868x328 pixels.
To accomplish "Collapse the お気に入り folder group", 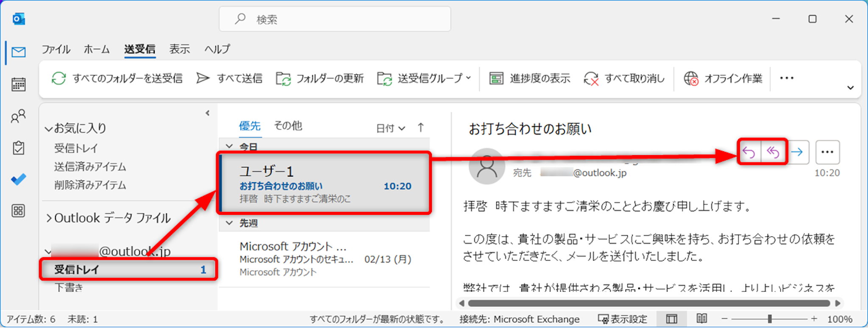I will point(49,128).
